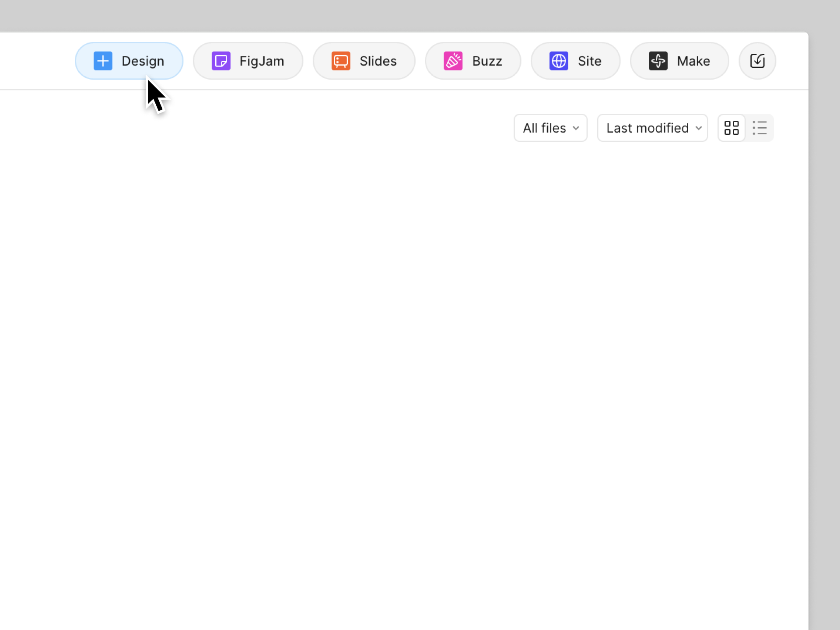The image size is (840, 630).
Task: Click the orange Slides presentation icon
Action: click(341, 61)
